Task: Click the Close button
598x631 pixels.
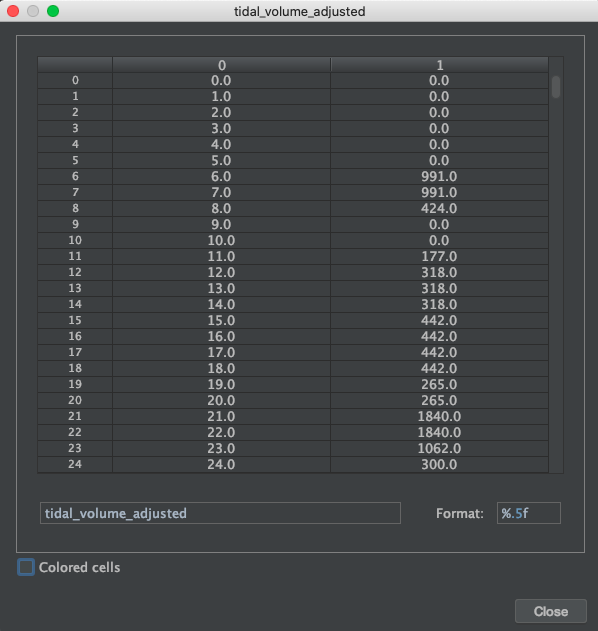Action: tap(551, 611)
